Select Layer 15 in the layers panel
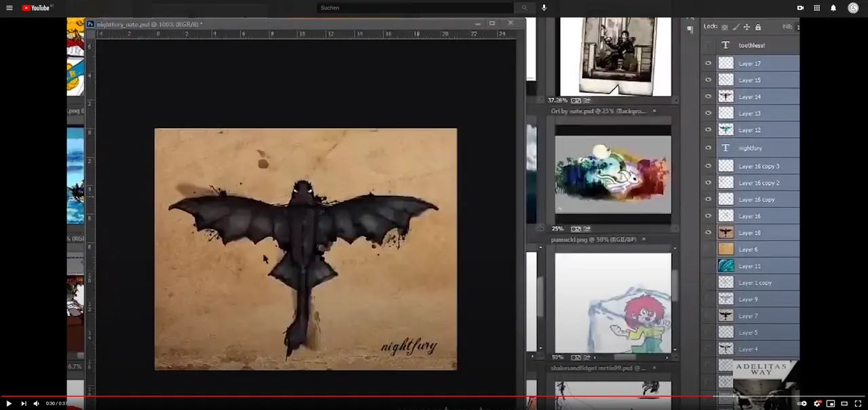 click(x=758, y=79)
